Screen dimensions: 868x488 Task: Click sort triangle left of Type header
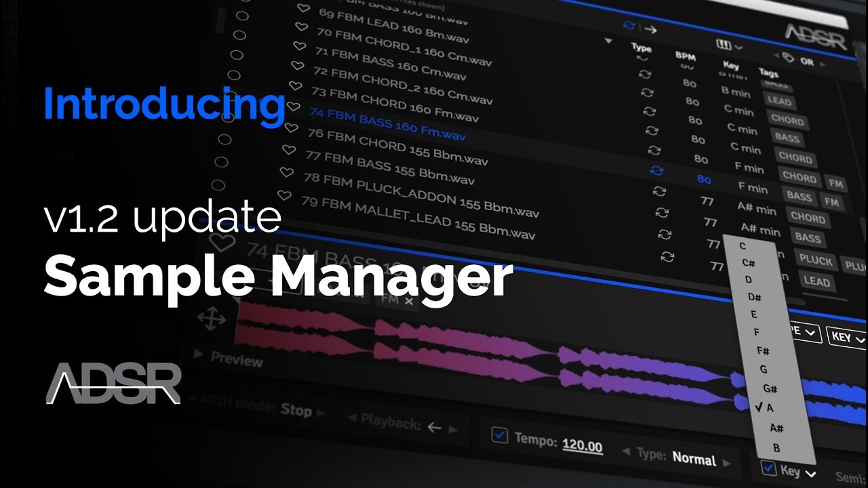(x=608, y=41)
